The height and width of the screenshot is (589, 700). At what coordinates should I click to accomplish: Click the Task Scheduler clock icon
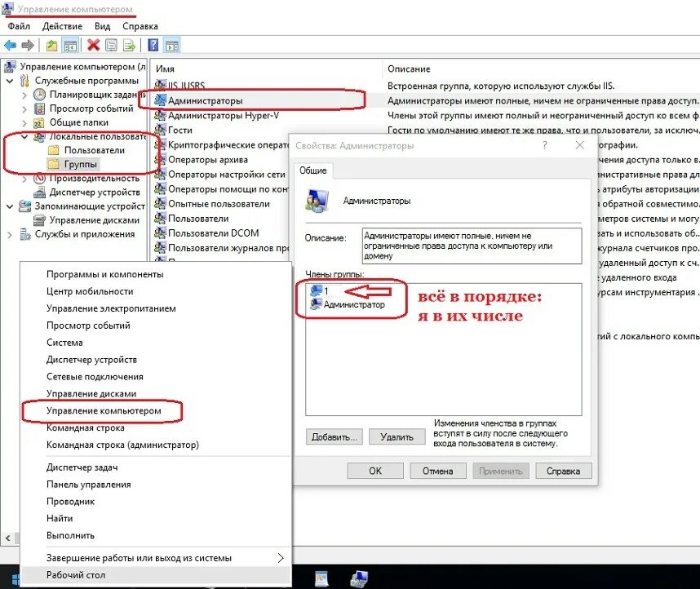(40, 95)
